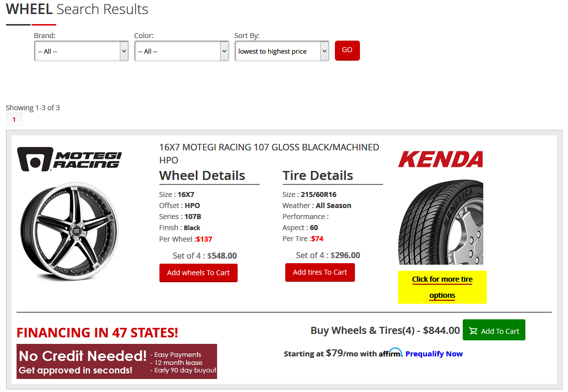Click Add tires To Cart
This screenshot has width=568, height=392.
[x=320, y=272]
